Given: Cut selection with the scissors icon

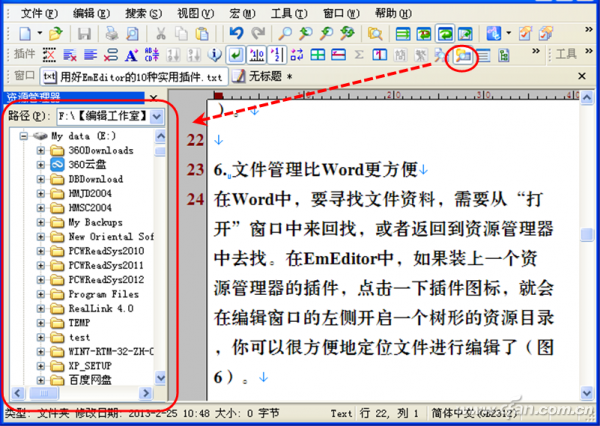Looking at the screenshot, I should coord(161,34).
